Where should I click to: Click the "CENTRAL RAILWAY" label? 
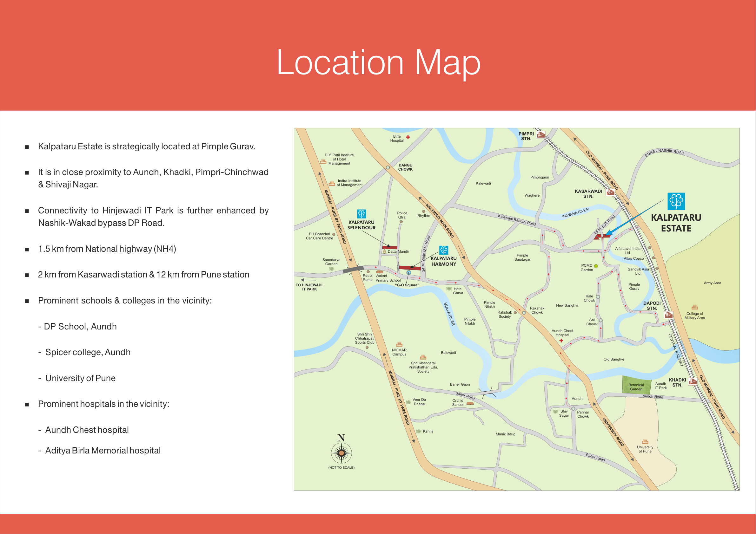(676, 350)
